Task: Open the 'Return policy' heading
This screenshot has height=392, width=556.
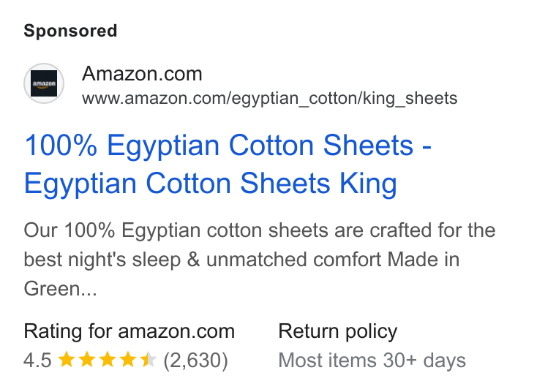Action: [x=337, y=332]
